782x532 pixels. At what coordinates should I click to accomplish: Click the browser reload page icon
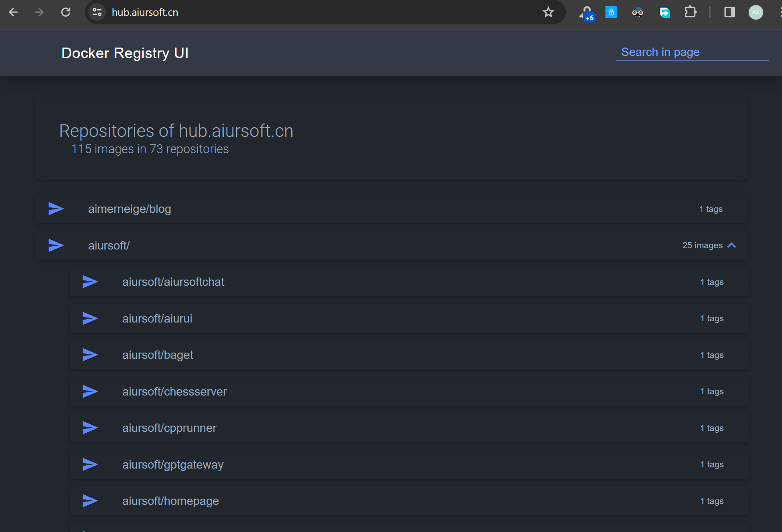coord(66,12)
